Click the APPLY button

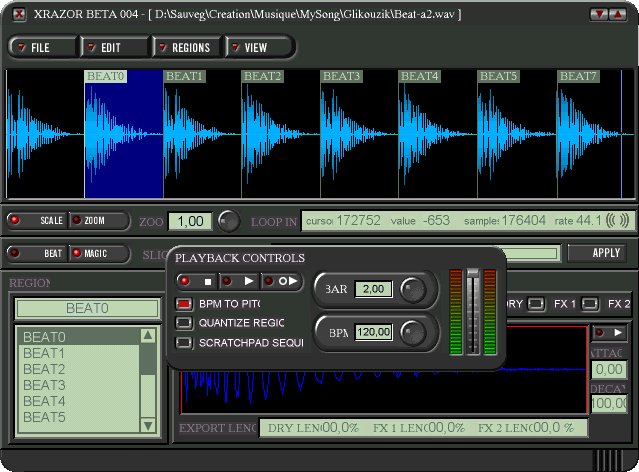pos(597,253)
